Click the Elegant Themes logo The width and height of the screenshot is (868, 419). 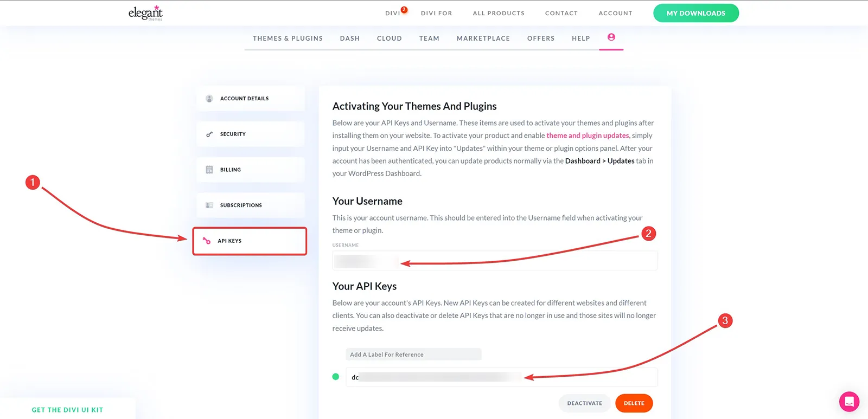click(x=145, y=13)
